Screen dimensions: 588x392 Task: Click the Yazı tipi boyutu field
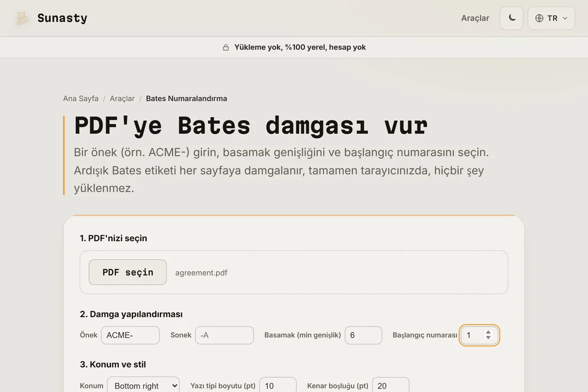pos(278,386)
